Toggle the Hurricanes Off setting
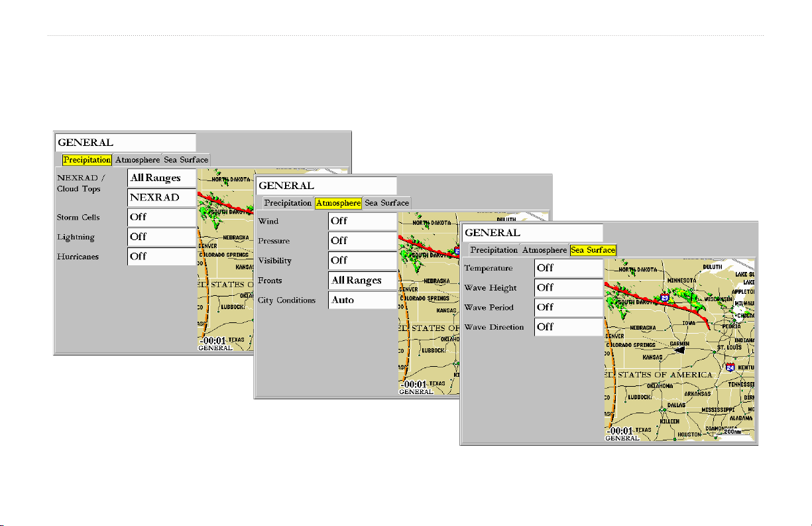Screen dimensions: 812x526 pyautogui.click(x=161, y=256)
